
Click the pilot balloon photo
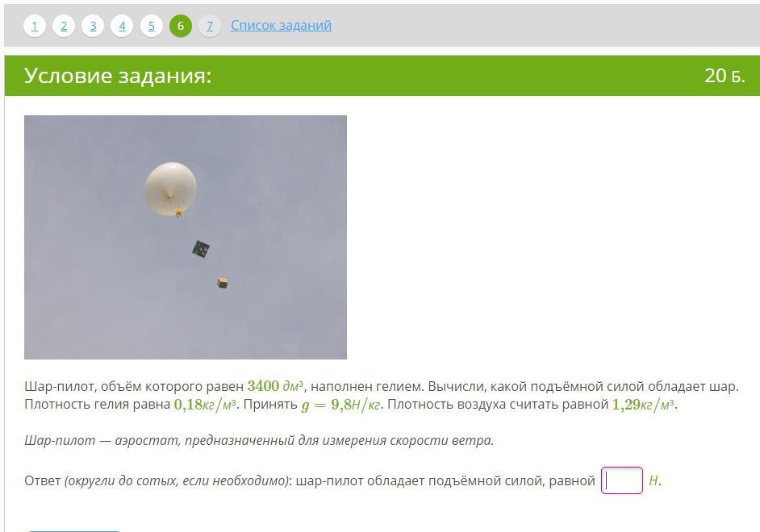(186, 237)
